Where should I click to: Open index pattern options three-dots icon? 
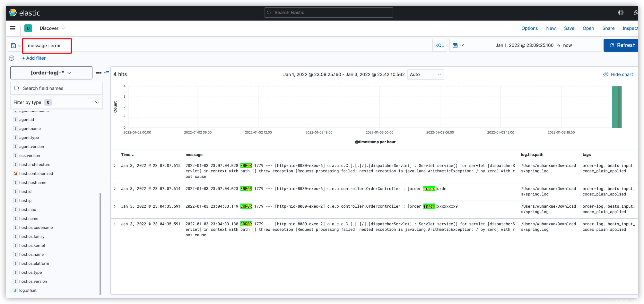tap(99, 73)
